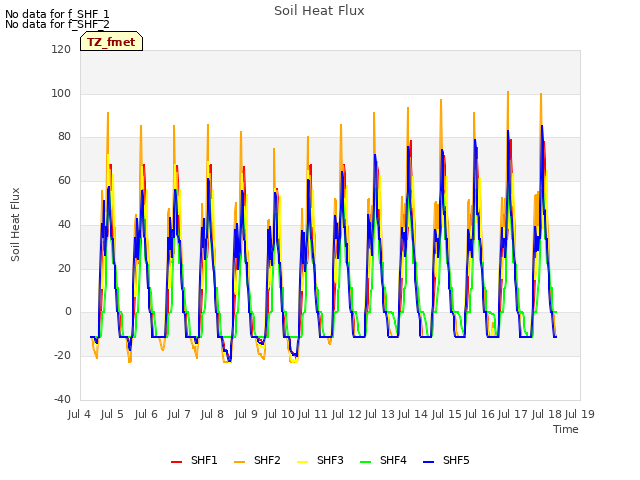The width and height of the screenshot is (640, 480).
Task: Click the Jul 12 x-axis tick label
Action: pyautogui.click(x=346, y=414)
